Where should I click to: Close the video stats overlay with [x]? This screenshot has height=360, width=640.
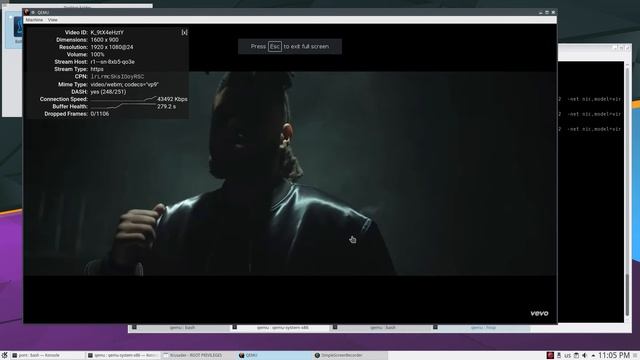(184, 32)
